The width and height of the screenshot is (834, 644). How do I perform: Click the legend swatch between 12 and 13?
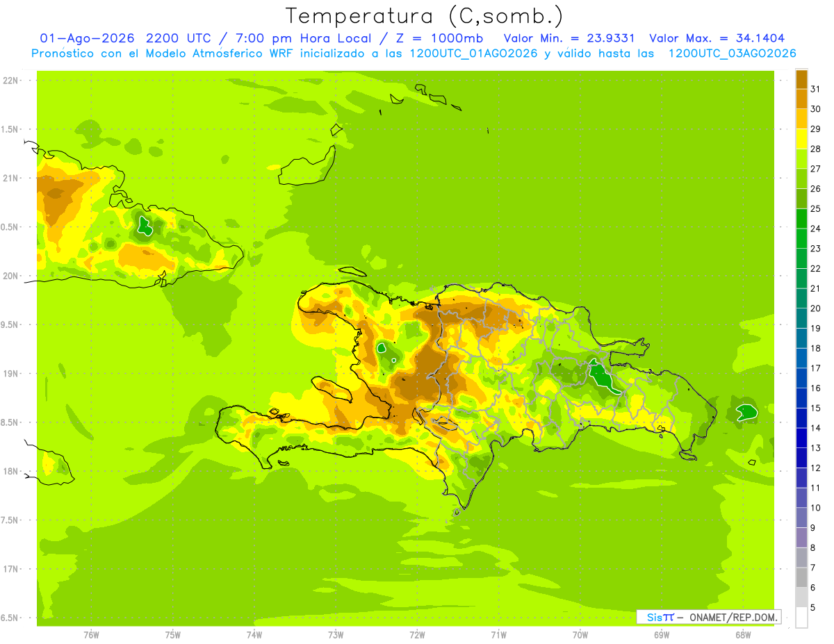801,458
